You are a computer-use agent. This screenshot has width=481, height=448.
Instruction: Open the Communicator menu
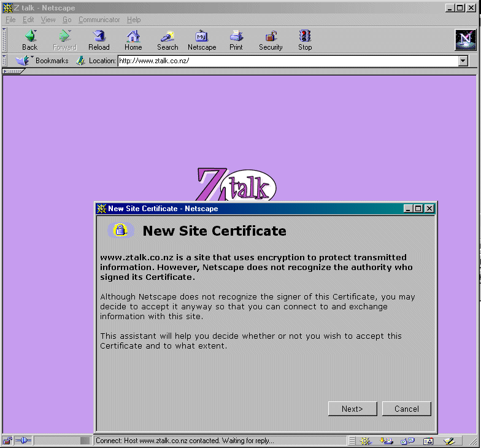coord(99,20)
